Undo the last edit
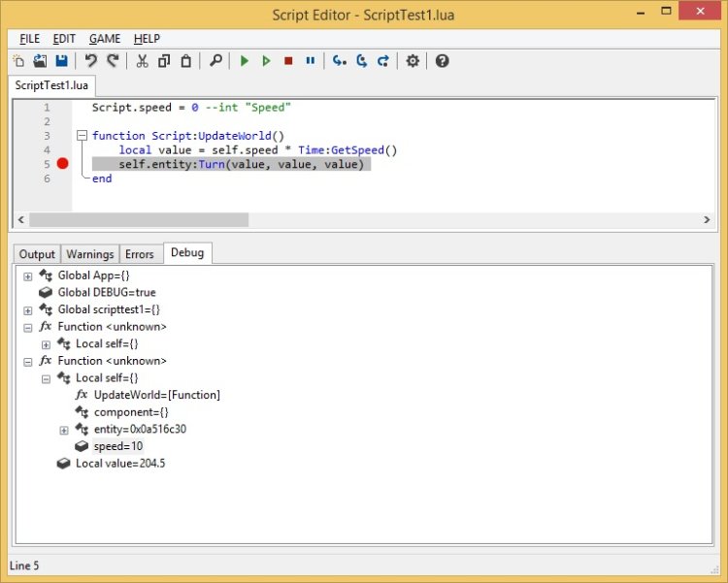 (x=90, y=61)
